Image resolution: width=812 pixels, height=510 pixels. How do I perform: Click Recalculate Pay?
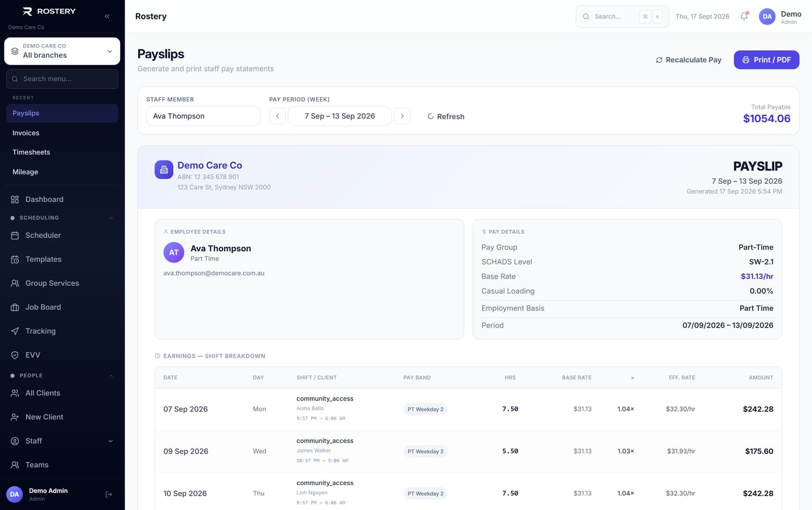pyautogui.click(x=689, y=60)
